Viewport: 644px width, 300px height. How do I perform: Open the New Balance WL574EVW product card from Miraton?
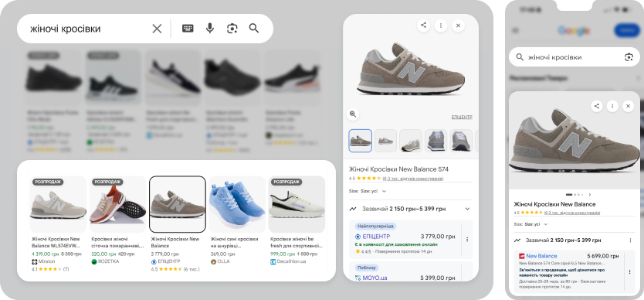click(58, 224)
